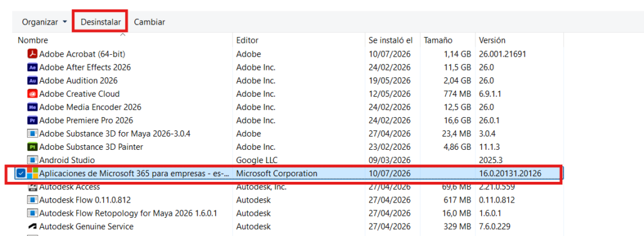Click the Substance 3D Painter Pt icon

pyautogui.click(x=33, y=147)
